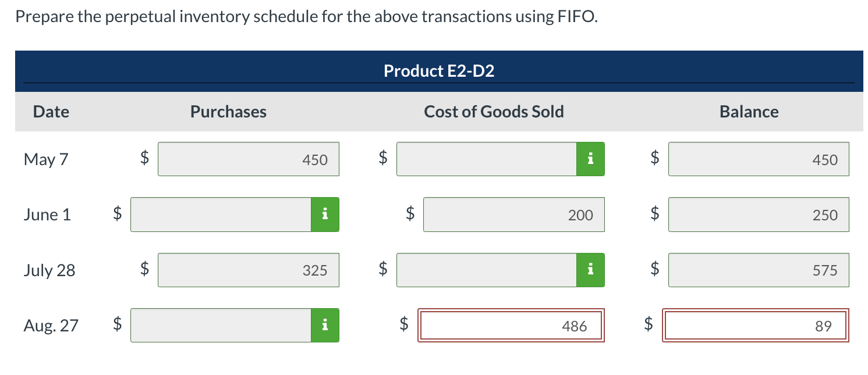Click the info icon in July 28 Cost of Goods Sold
The image size is (868, 375).
[590, 270]
